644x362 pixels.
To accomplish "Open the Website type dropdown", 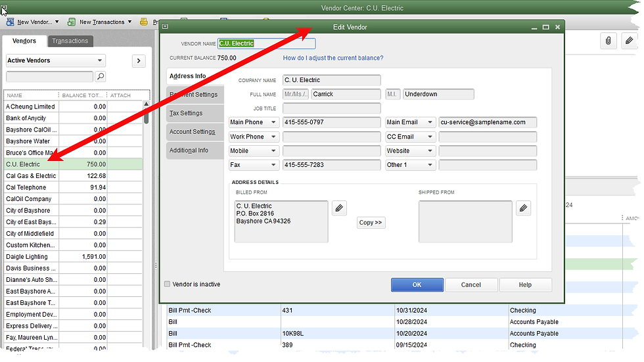I will pyautogui.click(x=410, y=150).
